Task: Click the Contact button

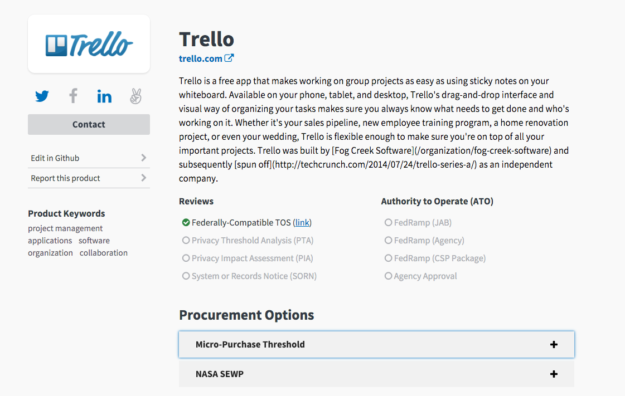Action: coord(89,124)
